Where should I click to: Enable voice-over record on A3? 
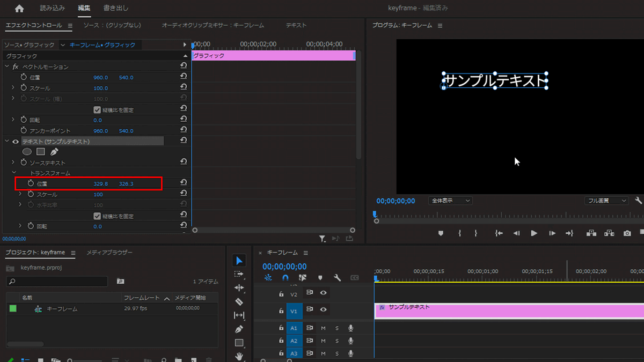(351, 353)
